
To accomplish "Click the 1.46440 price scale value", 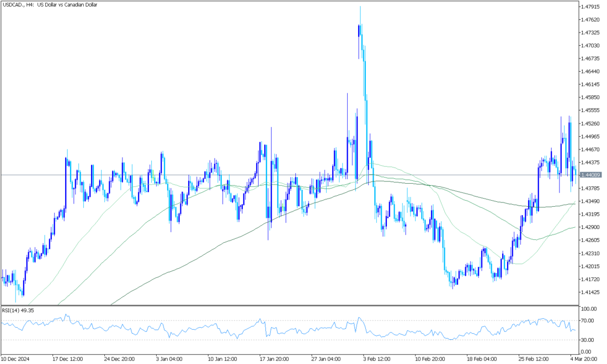I will click(x=590, y=72).
